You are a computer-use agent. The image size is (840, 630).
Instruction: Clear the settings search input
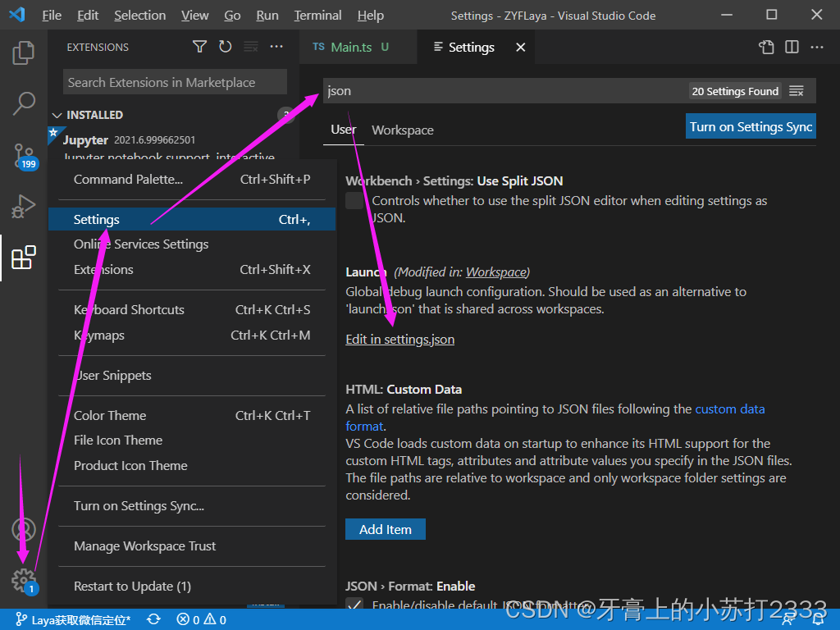[797, 91]
